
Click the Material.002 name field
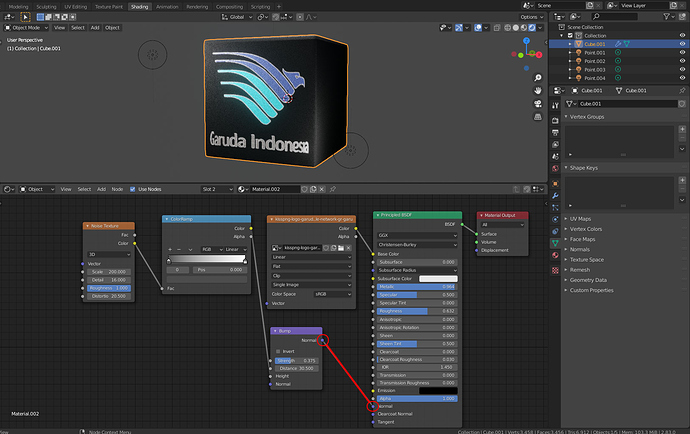(x=275, y=189)
